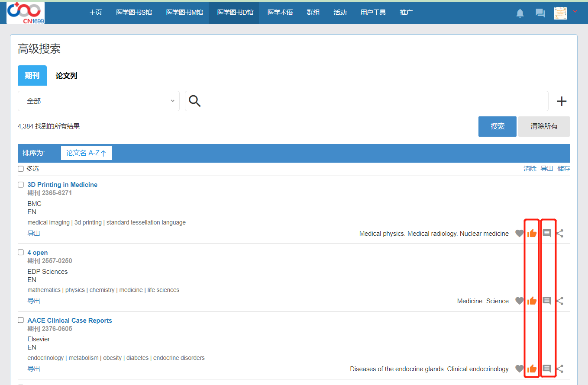Screen dimensions: 588x385
Task: Comment on 3D Printing in Medicine
Action: point(547,234)
